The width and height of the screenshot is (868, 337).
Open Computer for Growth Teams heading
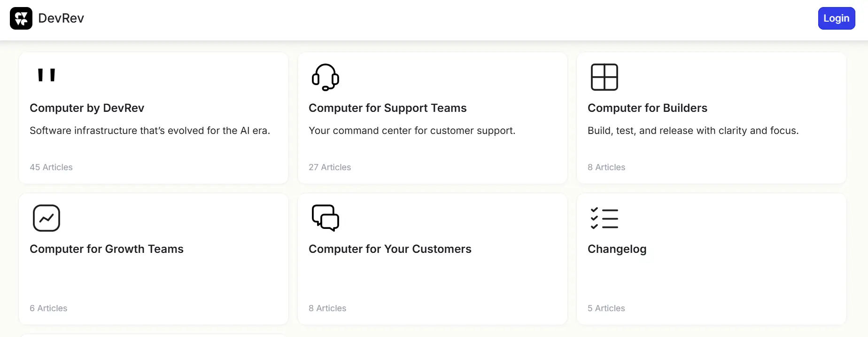coord(107,249)
